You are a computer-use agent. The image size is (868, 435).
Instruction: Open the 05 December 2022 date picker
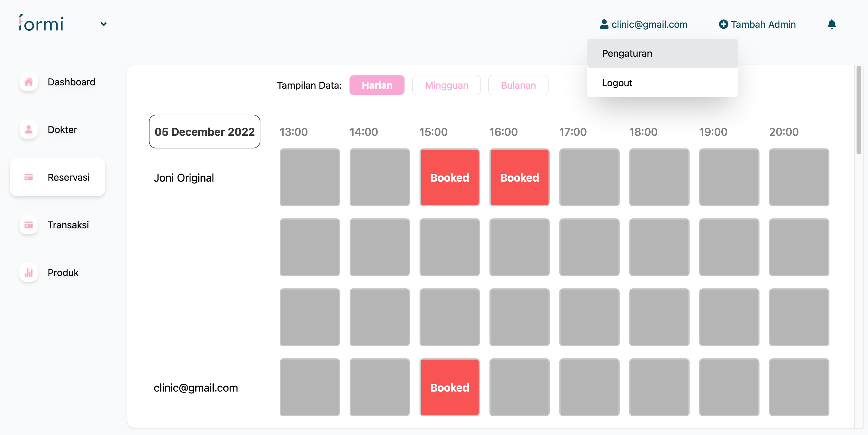pyautogui.click(x=205, y=132)
